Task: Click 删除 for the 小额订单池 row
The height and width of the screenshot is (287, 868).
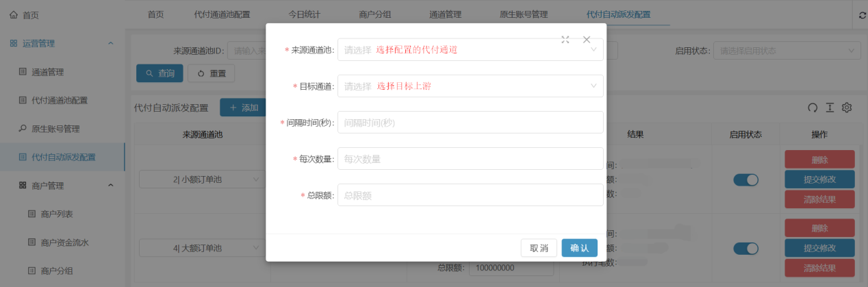Action: pos(819,160)
